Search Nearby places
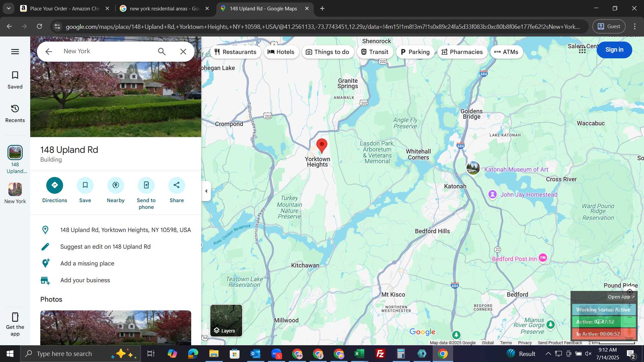 click(x=116, y=190)
